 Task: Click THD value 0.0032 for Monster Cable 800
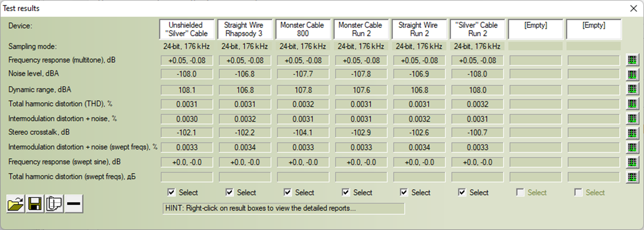tap(303, 104)
